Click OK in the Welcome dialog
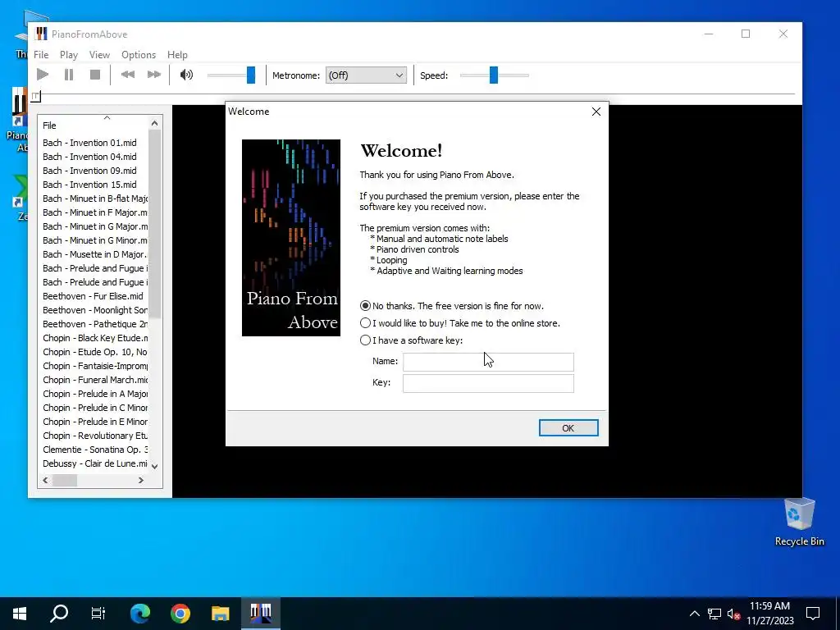The width and height of the screenshot is (840, 630). (568, 428)
